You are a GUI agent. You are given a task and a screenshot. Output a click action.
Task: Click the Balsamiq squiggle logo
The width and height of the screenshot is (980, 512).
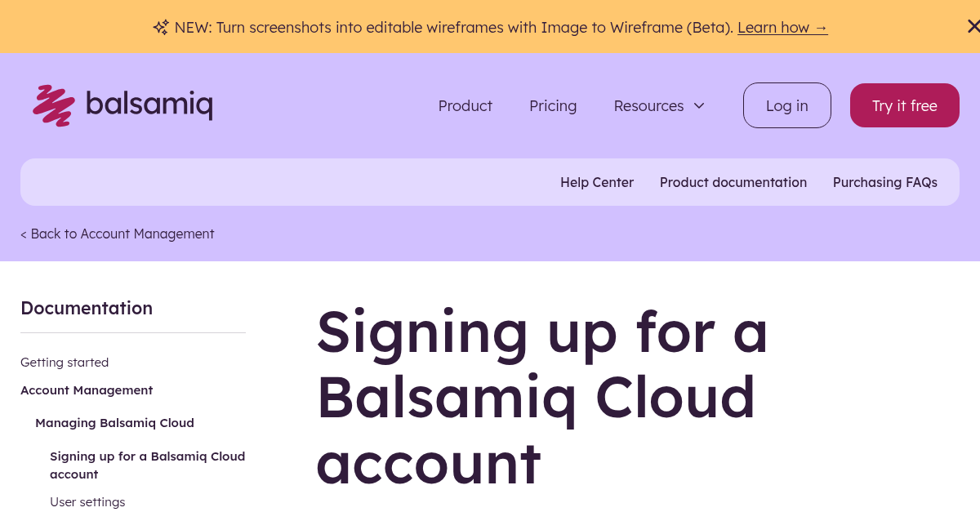click(53, 105)
